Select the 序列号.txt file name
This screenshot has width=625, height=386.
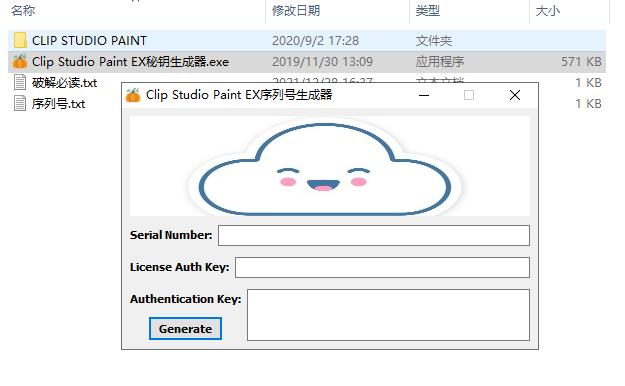coord(59,104)
